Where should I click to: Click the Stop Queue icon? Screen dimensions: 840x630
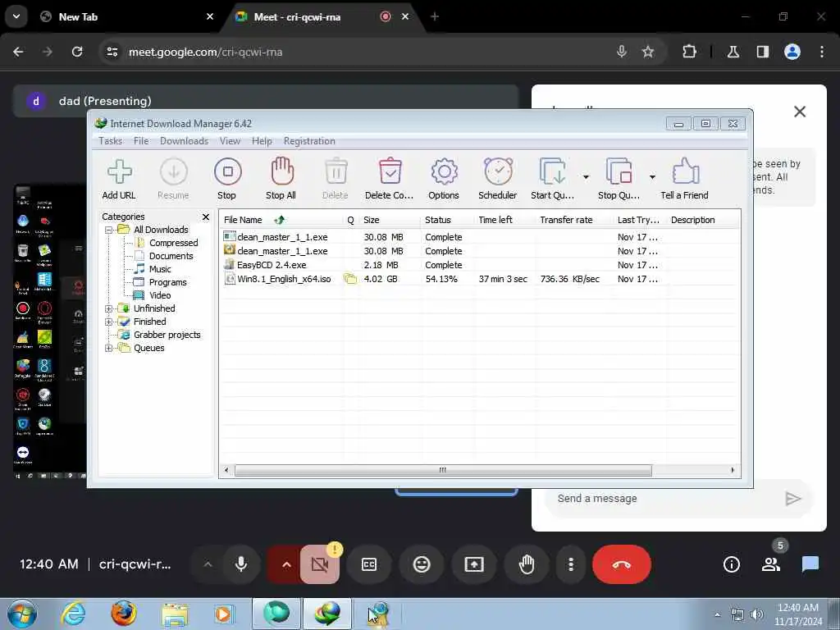coord(619,171)
